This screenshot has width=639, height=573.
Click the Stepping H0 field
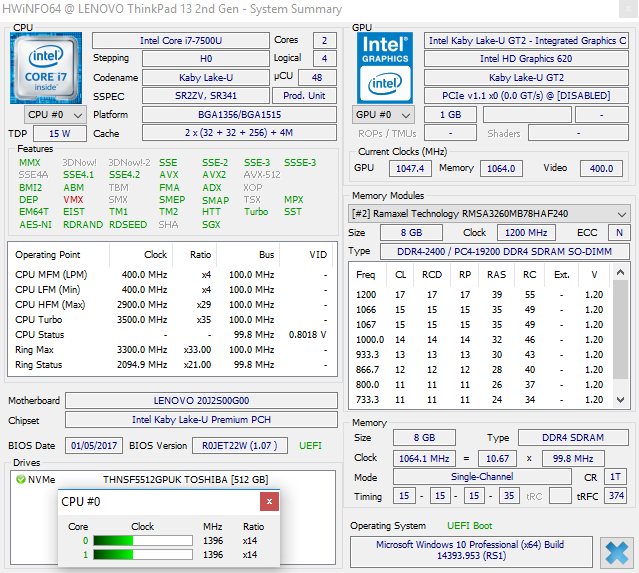click(x=206, y=59)
